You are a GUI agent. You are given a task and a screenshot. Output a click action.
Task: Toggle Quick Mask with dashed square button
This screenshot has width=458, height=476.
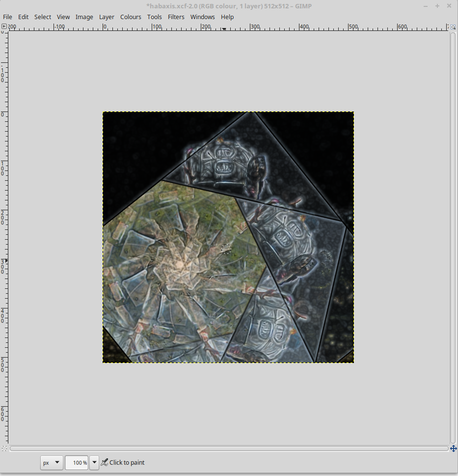pos(4,448)
